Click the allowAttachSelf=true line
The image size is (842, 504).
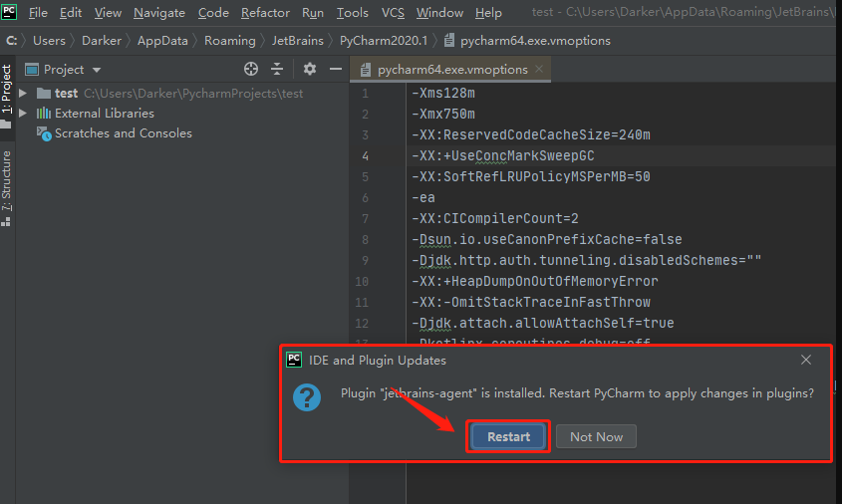tap(542, 323)
